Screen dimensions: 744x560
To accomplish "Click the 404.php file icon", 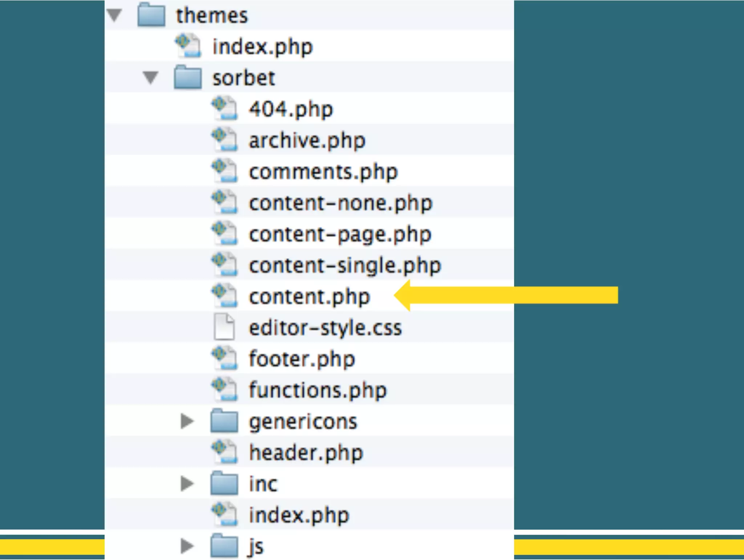I will 225,108.
